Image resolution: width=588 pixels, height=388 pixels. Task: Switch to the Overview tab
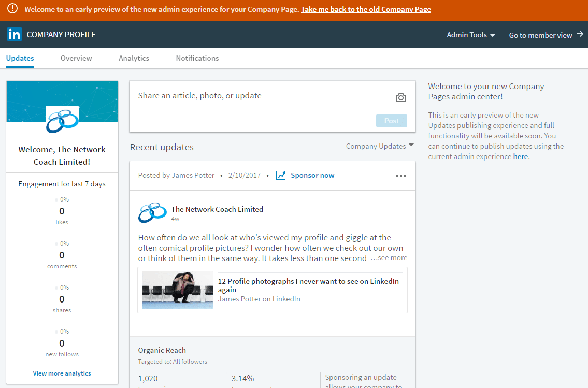pyautogui.click(x=76, y=58)
